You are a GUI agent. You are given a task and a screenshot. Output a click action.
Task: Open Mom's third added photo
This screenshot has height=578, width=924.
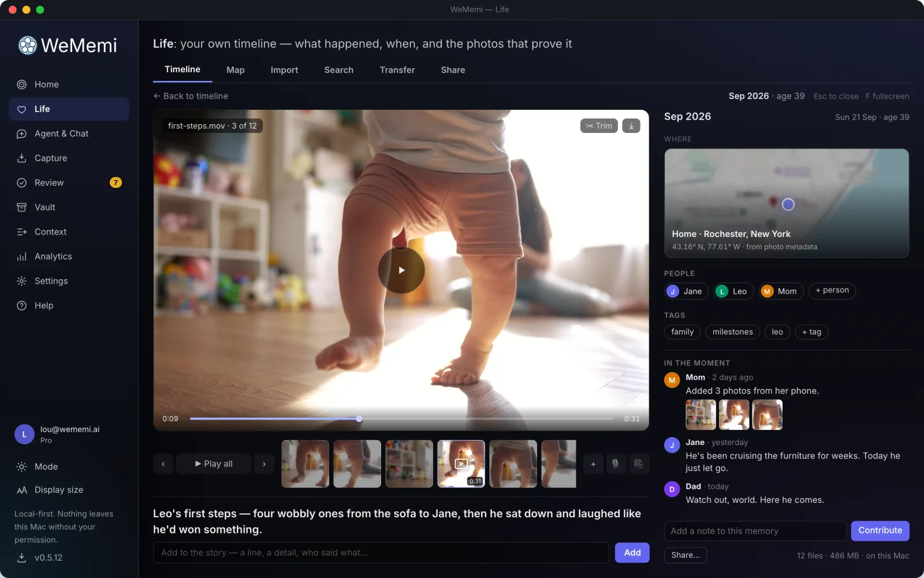(x=767, y=415)
